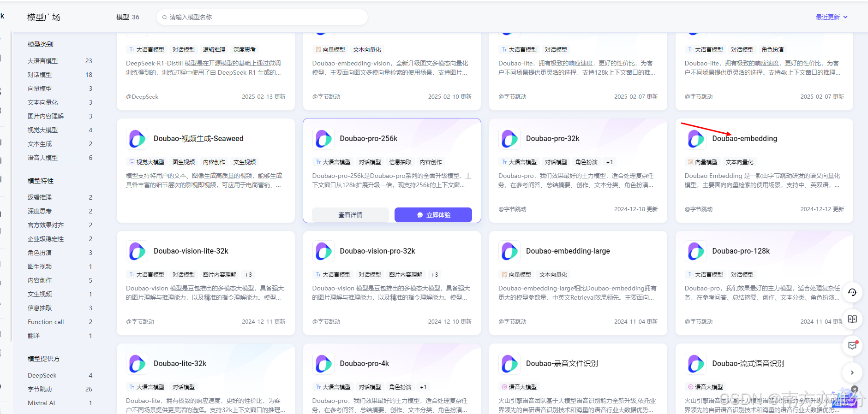
Task: Click 查看详情 on Doubao-pro-256k card
Action: (351, 215)
